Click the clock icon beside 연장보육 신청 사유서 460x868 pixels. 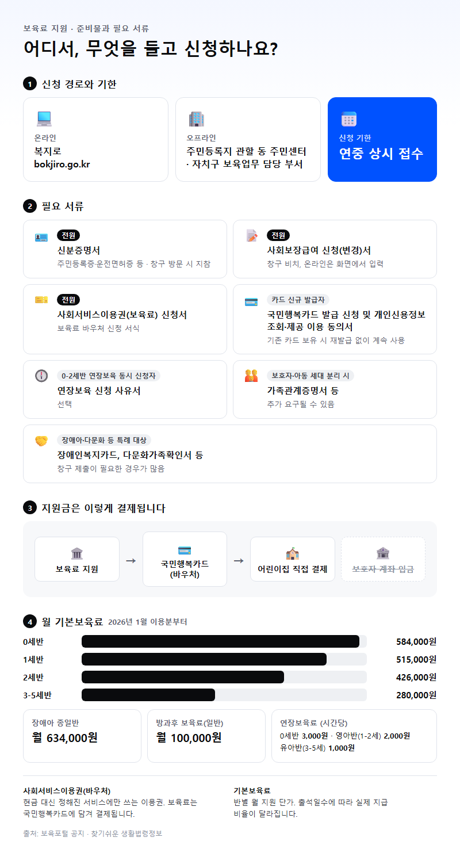[41, 376]
